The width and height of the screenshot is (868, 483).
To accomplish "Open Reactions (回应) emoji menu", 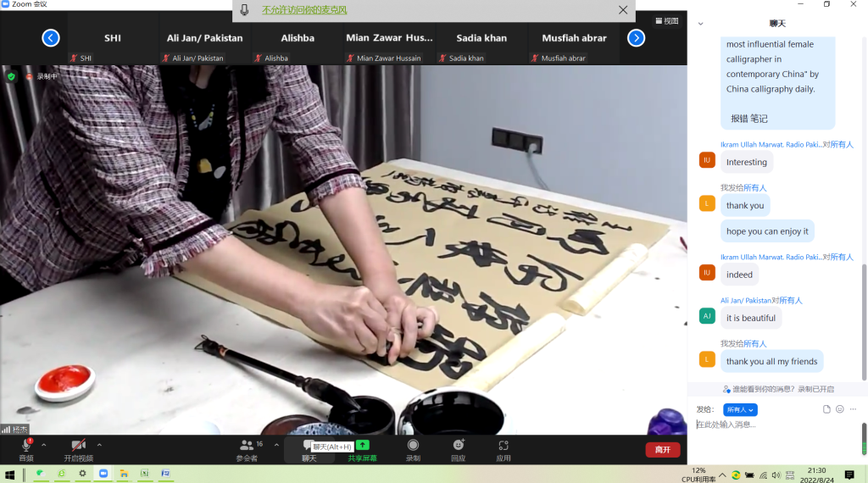I will pos(459,449).
